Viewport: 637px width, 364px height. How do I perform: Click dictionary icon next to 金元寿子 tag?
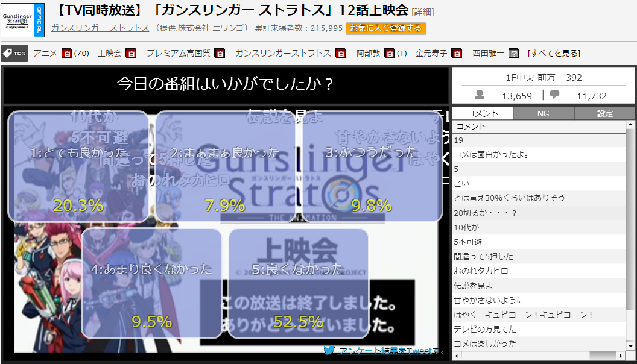coord(457,53)
